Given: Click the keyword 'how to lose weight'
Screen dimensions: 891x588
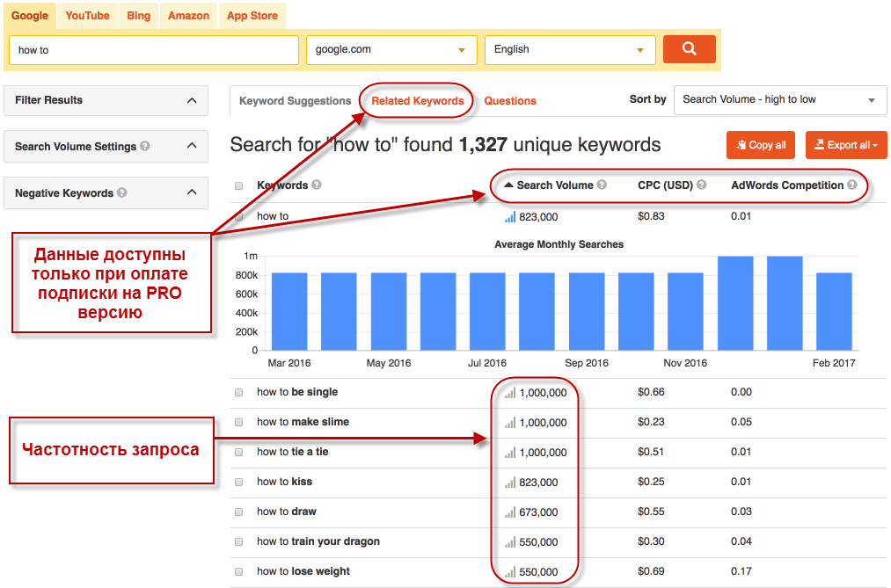Looking at the screenshot, I should click(x=303, y=571).
